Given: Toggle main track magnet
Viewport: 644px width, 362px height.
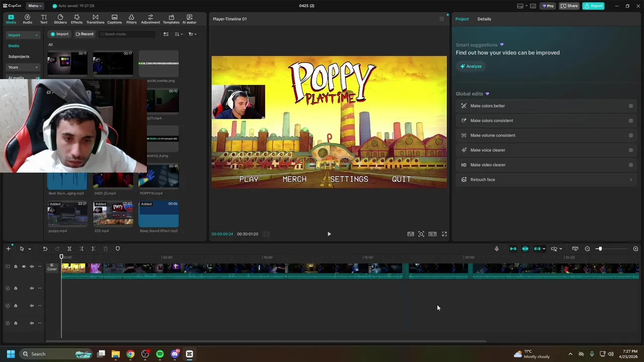Looking at the screenshot, I should pyautogui.click(x=513, y=249).
